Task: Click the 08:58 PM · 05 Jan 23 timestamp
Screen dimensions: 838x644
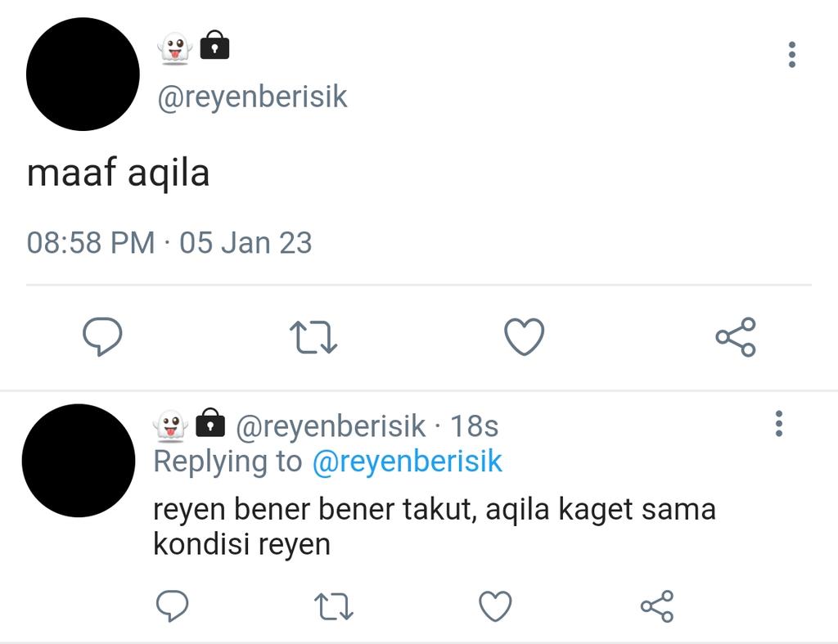Action: click(x=169, y=243)
